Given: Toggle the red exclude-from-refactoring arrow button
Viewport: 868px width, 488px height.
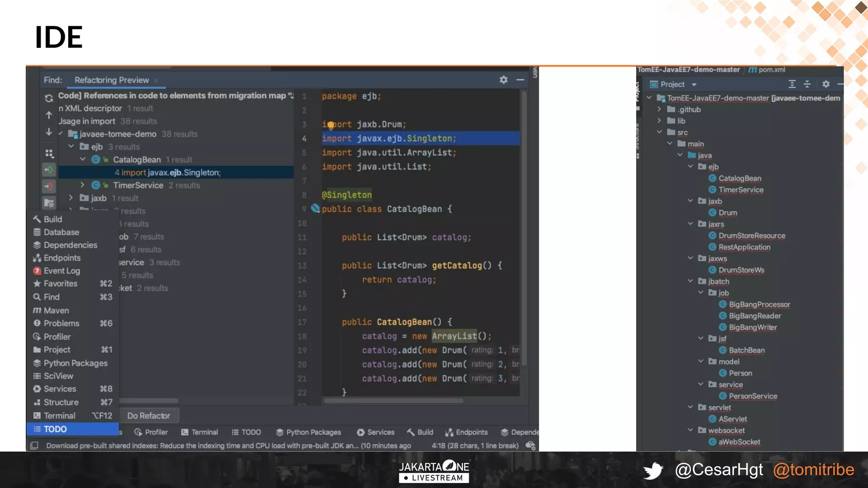Looking at the screenshot, I should [49, 186].
